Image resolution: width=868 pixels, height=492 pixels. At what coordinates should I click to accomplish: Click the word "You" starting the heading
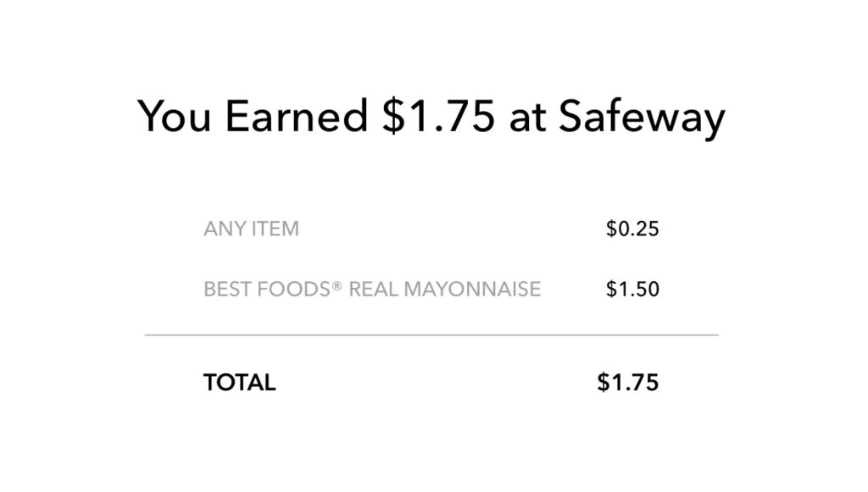point(175,115)
